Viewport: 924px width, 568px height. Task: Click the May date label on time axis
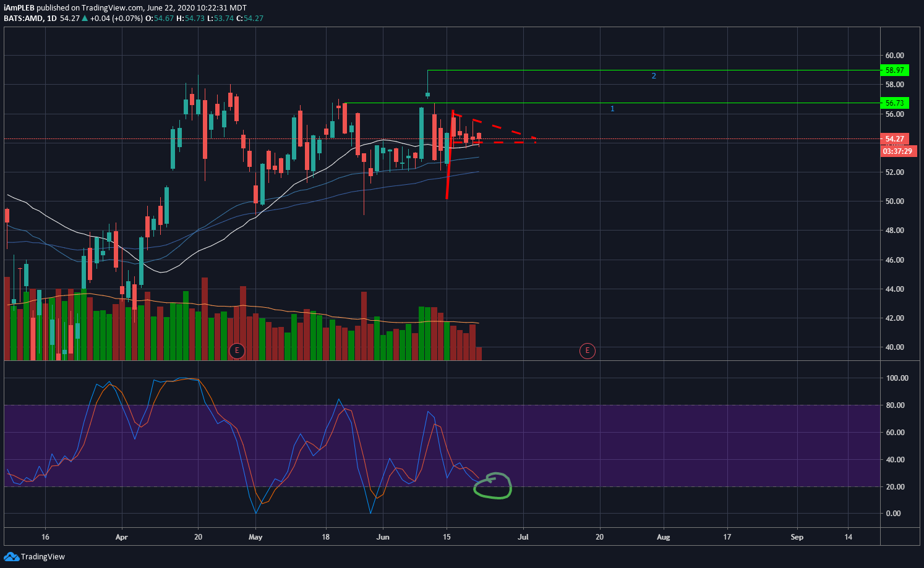tap(255, 537)
